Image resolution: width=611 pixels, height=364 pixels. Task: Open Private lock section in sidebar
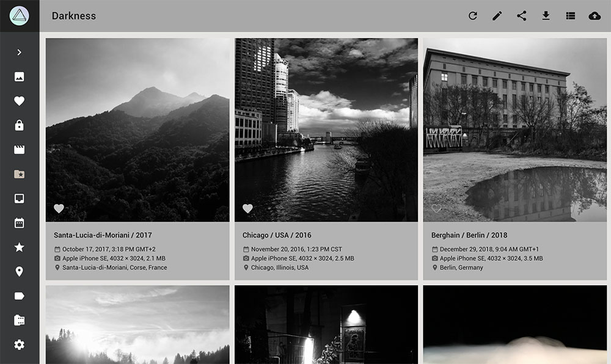click(19, 125)
